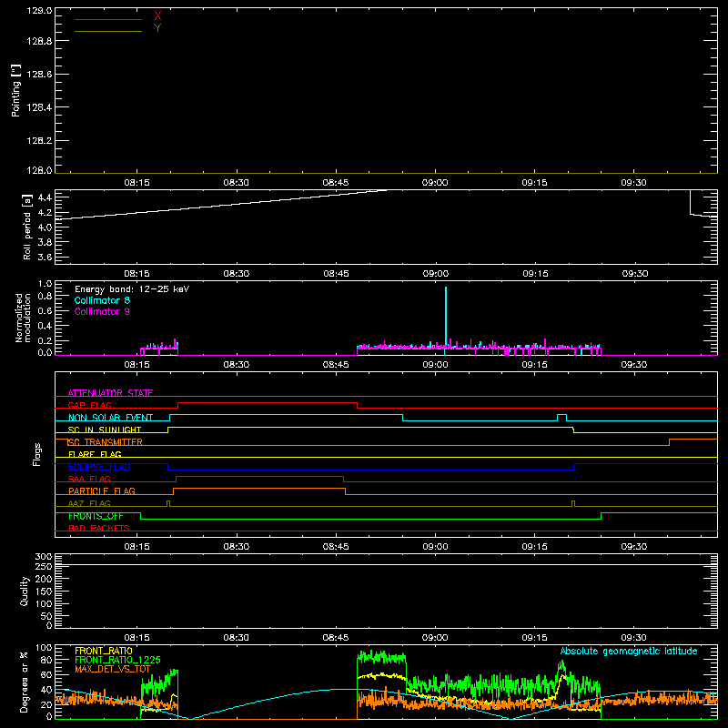Click 'Energy band: 12-25 keV' text

pyautogui.click(x=132, y=289)
